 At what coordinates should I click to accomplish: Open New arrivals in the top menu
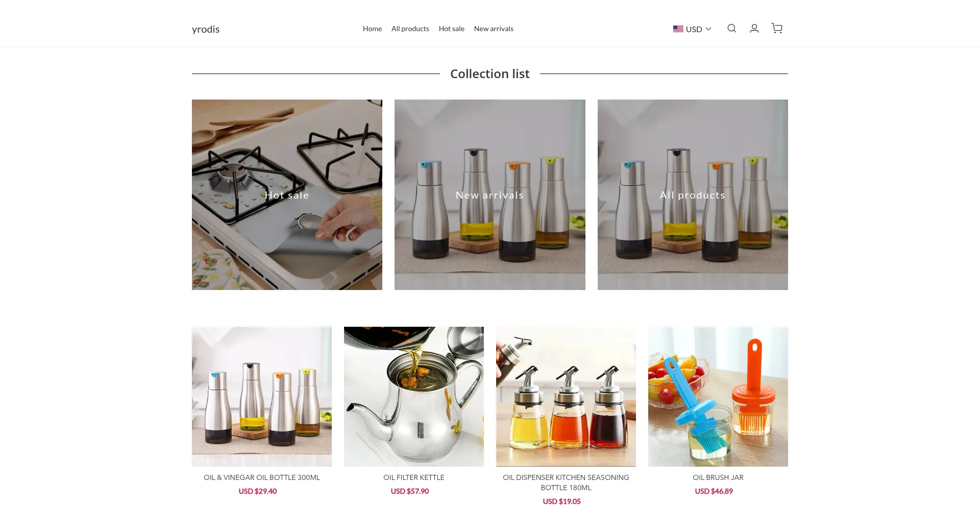point(494,29)
